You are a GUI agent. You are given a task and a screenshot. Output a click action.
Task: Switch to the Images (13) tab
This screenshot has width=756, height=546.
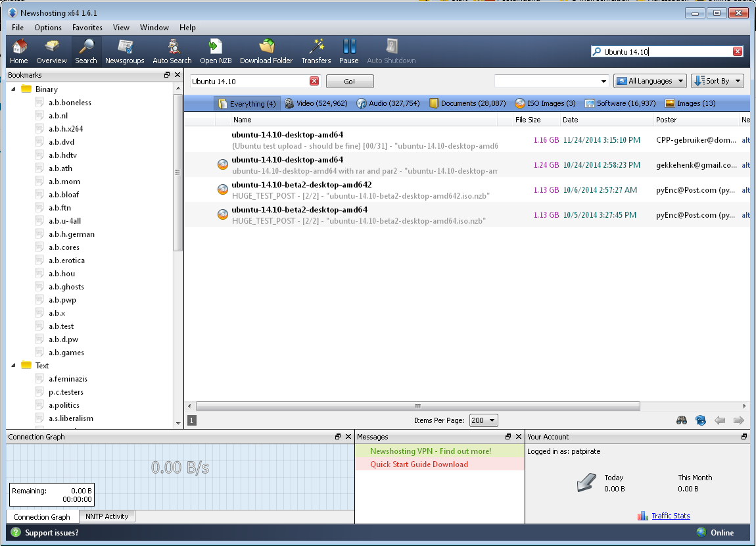tap(690, 103)
